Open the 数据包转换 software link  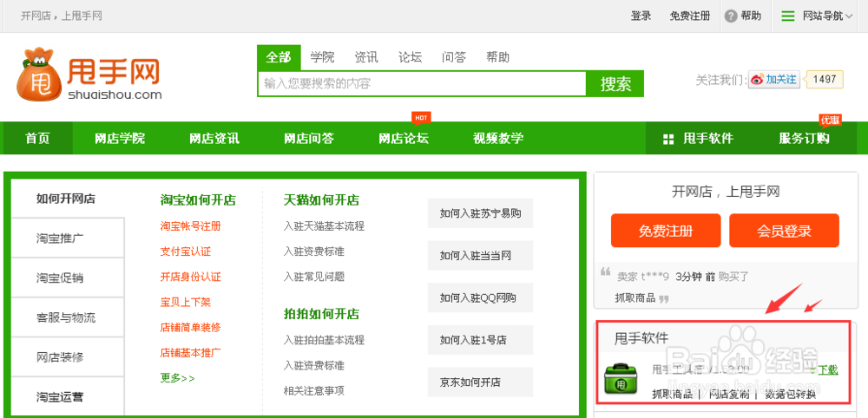[x=791, y=395]
